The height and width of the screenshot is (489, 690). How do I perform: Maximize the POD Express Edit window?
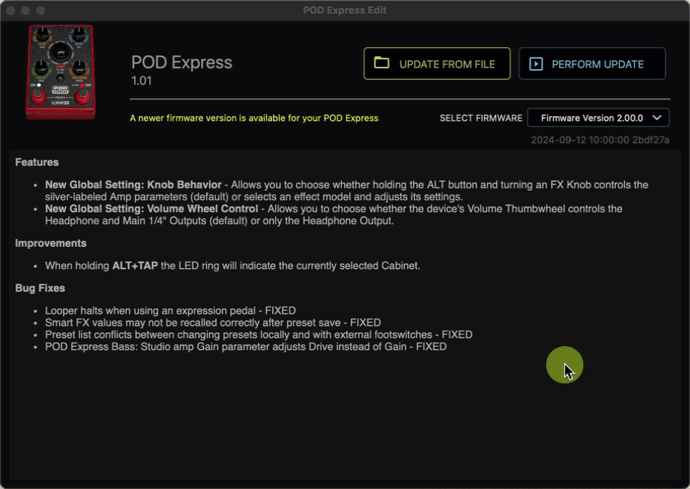[x=40, y=10]
